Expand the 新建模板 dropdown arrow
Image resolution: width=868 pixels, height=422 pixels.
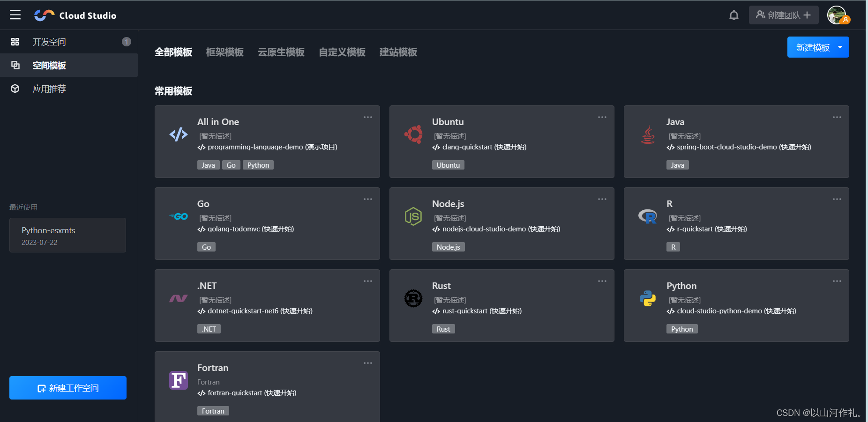click(x=840, y=47)
